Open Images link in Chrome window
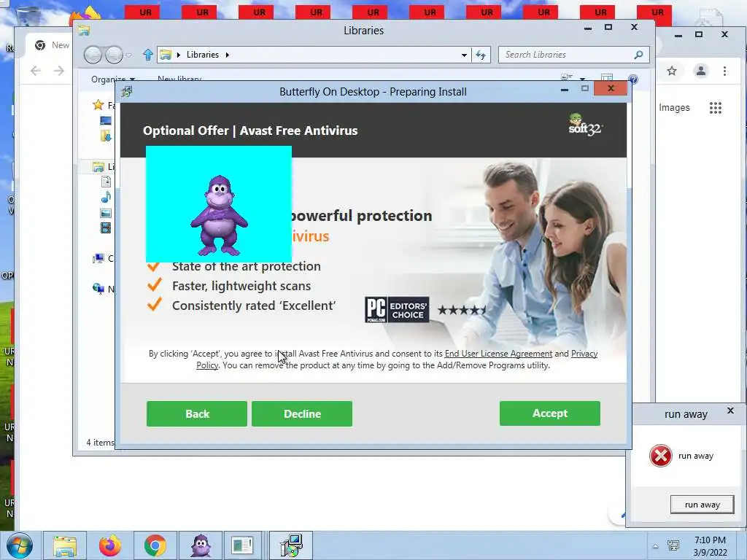Viewport: 747px width, 560px height. pos(674,108)
